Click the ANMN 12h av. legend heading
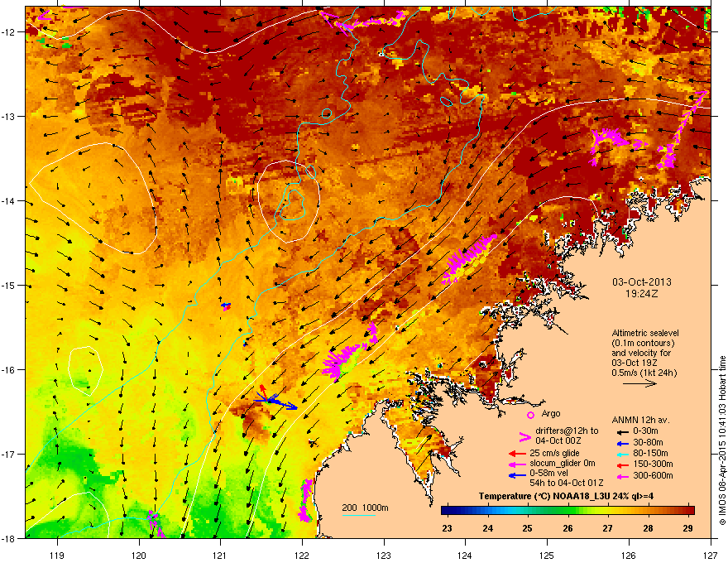The image size is (728, 563). click(x=640, y=420)
